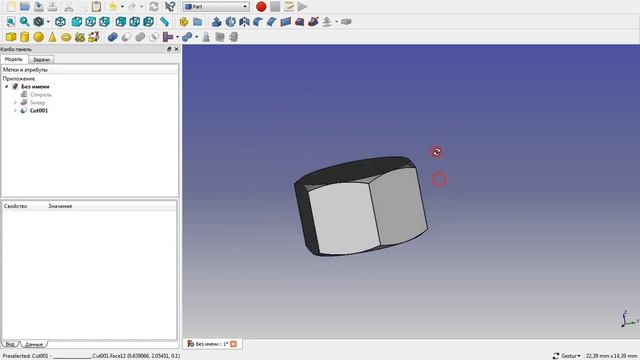Create a Cone primitive
This screenshot has height=360, width=640.
52,37
